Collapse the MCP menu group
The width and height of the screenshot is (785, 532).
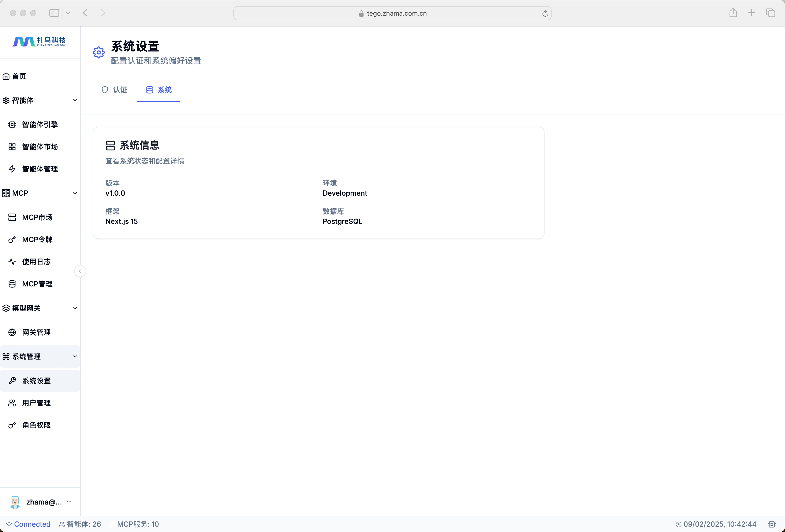tap(75, 193)
